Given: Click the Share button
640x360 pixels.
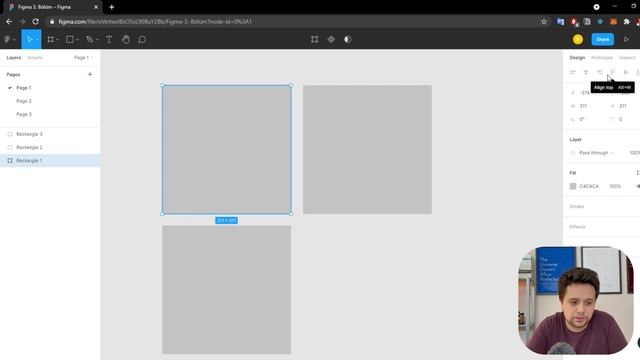Looking at the screenshot, I should 602,40.
